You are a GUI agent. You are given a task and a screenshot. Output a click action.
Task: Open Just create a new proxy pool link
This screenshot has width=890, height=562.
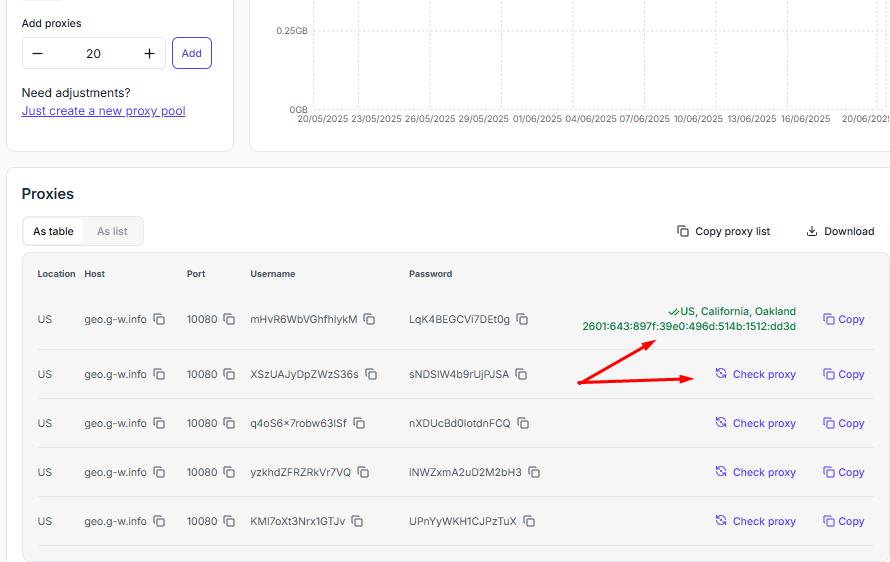point(103,111)
